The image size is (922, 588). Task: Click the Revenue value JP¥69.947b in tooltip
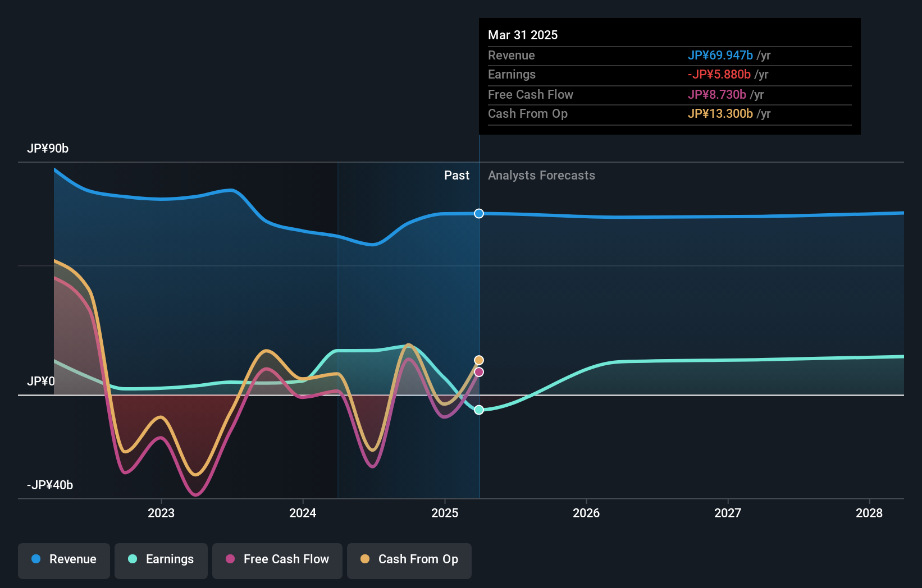tap(720, 55)
